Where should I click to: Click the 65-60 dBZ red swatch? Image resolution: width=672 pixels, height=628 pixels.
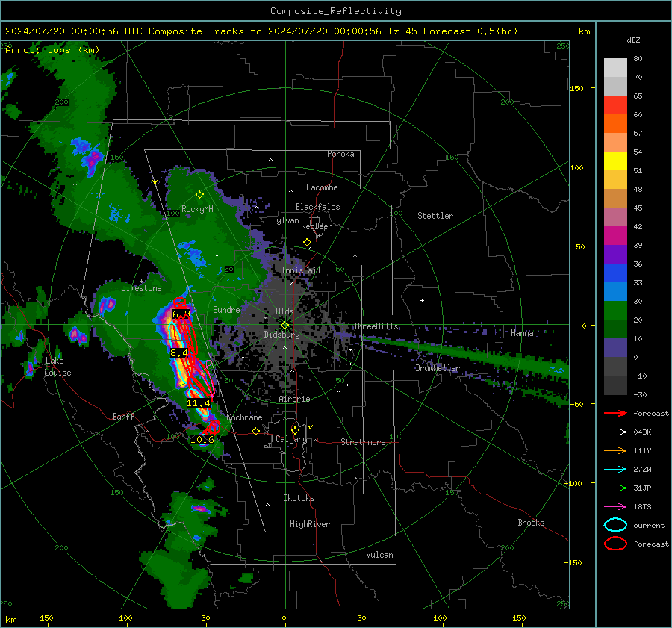tap(615, 105)
